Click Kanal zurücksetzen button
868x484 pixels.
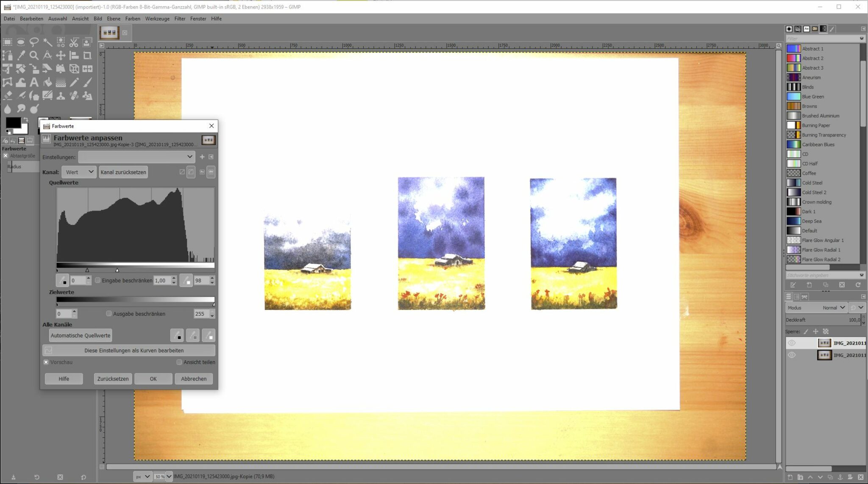click(x=123, y=172)
